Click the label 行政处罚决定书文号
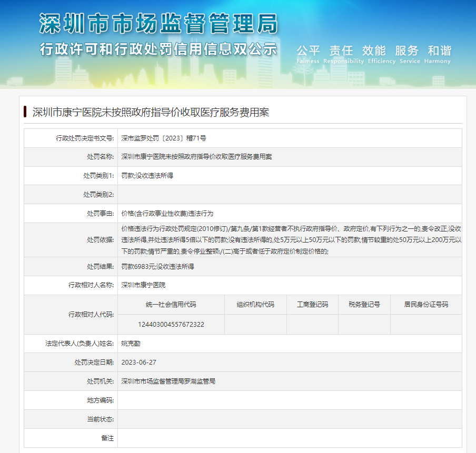 point(85,138)
